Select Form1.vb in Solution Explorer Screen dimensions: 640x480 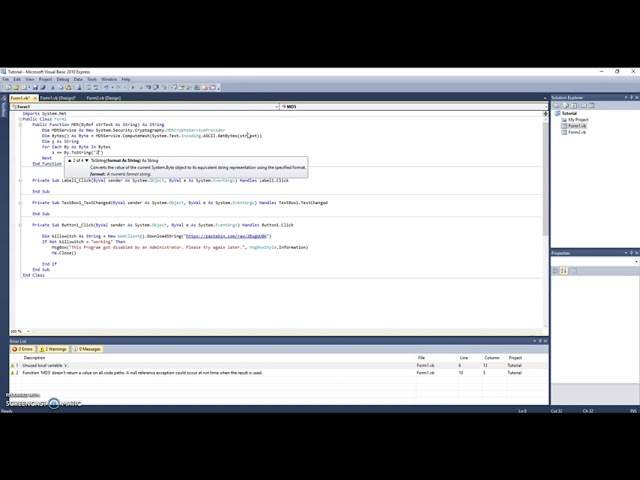(x=577, y=126)
